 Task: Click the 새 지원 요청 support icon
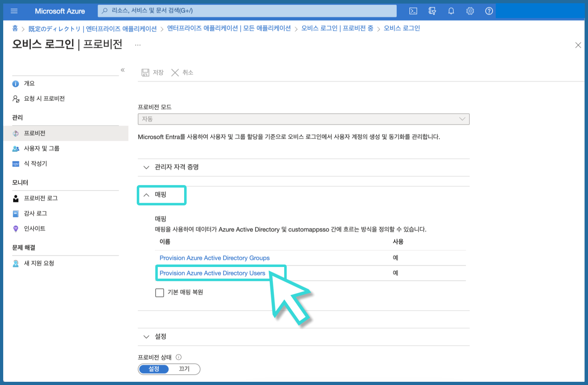point(16,263)
